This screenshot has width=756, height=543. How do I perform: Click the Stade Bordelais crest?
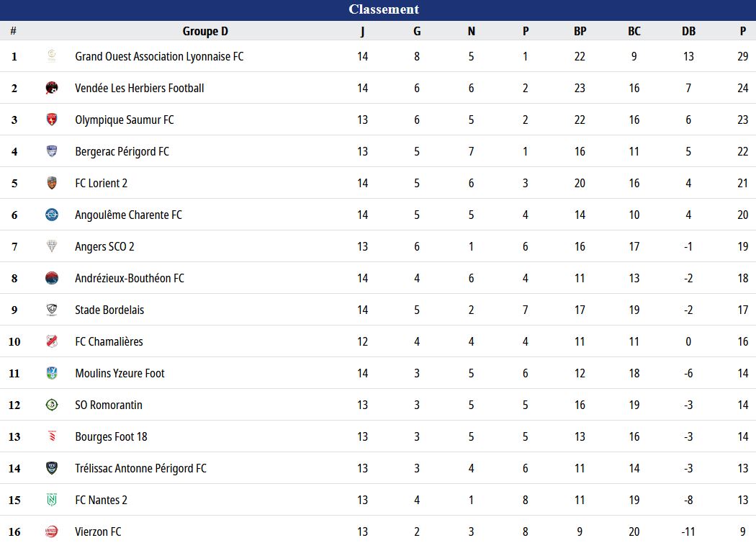[x=52, y=310]
